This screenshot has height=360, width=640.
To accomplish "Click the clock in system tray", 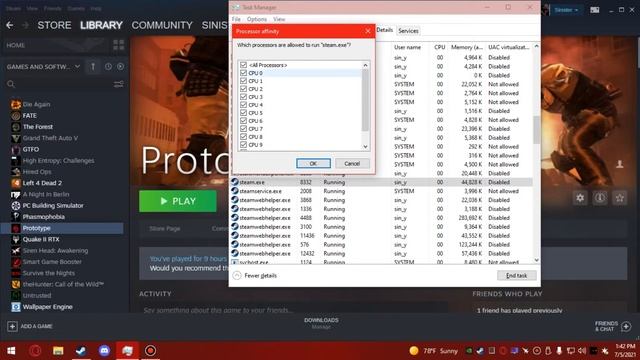I will tap(625, 351).
